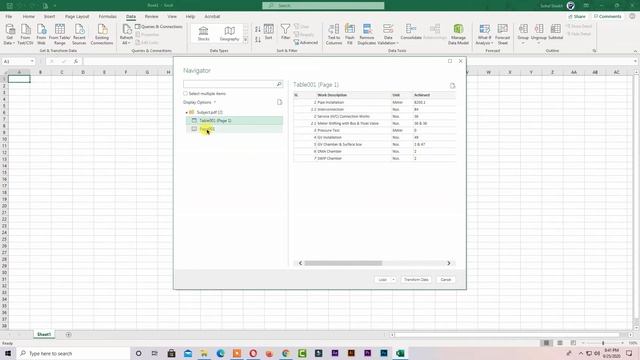The image size is (640, 360).
Task: Click the Transform Data button
Action: point(416,280)
